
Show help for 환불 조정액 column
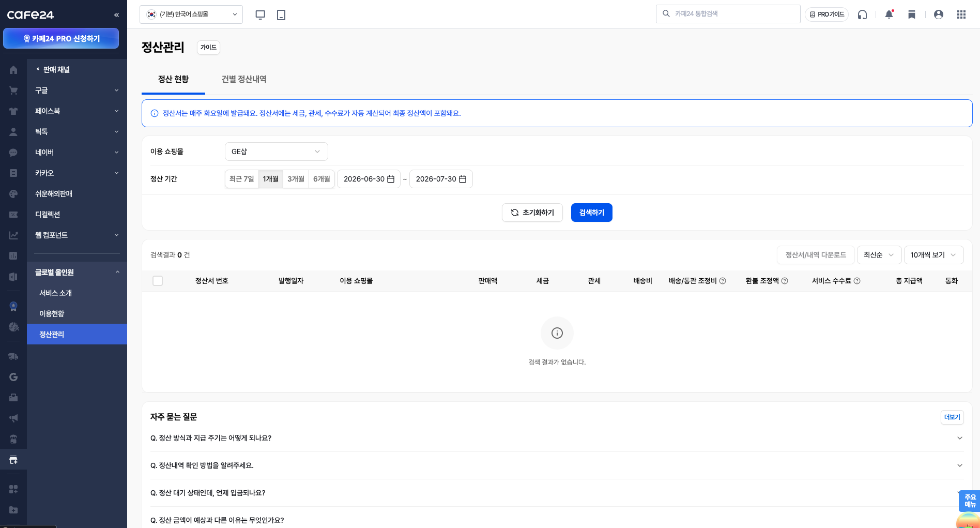[785, 281]
